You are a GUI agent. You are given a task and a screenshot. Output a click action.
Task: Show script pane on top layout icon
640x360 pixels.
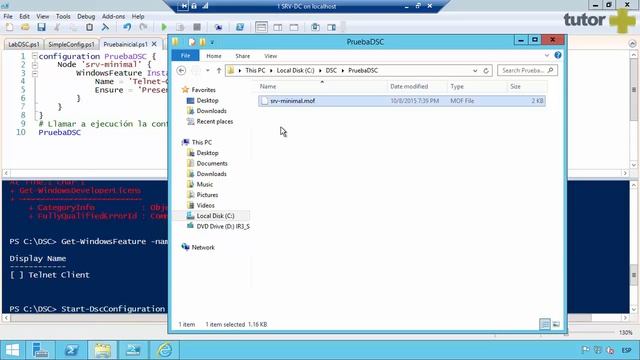point(261,27)
